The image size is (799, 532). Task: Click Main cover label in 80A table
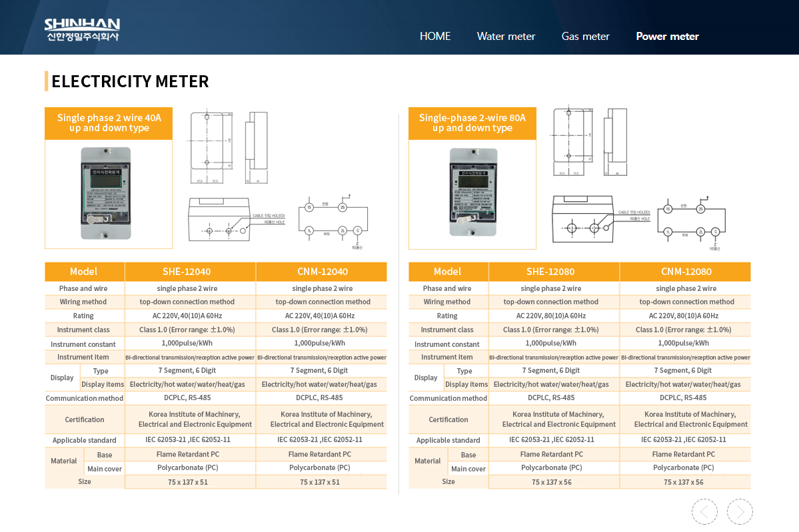point(468,469)
